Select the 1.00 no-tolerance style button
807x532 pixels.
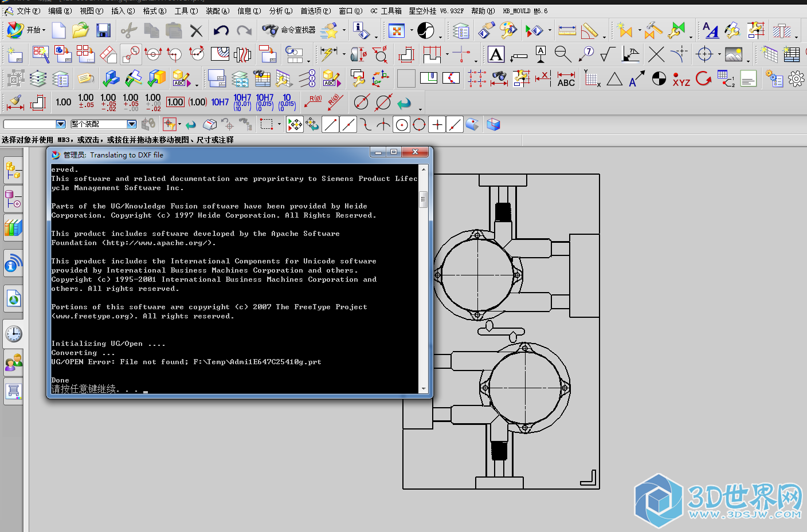tap(64, 102)
